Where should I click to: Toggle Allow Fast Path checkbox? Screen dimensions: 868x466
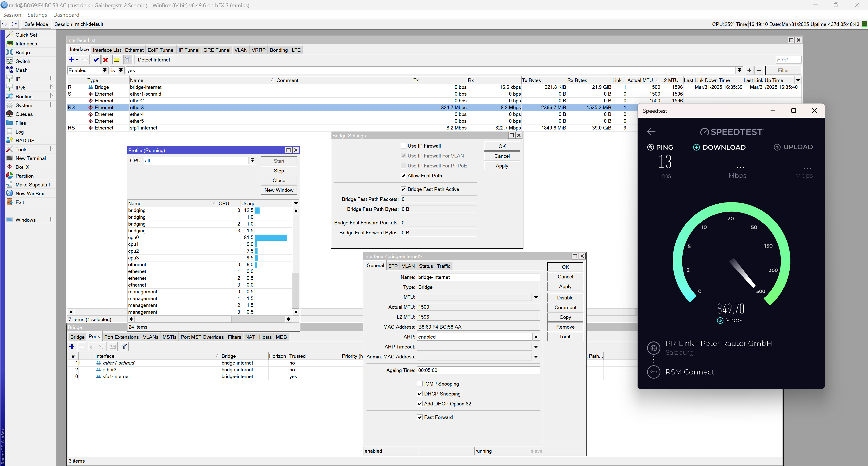pyautogui.click(x=403, y=176)
